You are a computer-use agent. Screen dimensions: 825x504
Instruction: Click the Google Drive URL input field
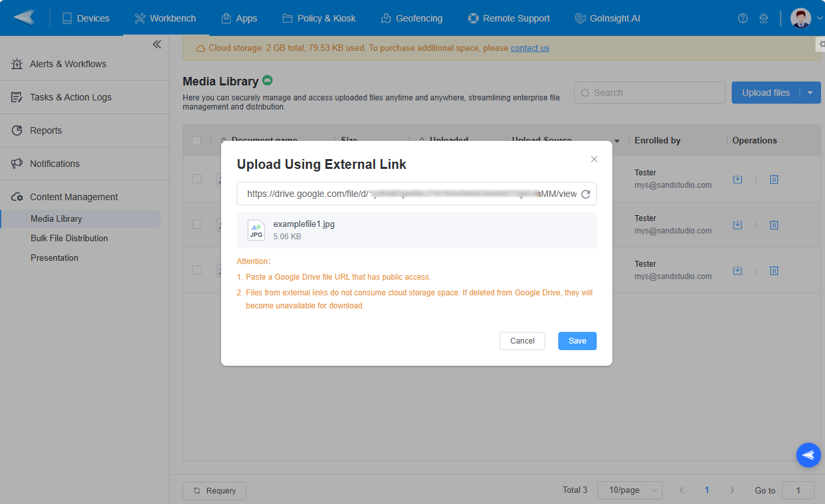[411, 194]
